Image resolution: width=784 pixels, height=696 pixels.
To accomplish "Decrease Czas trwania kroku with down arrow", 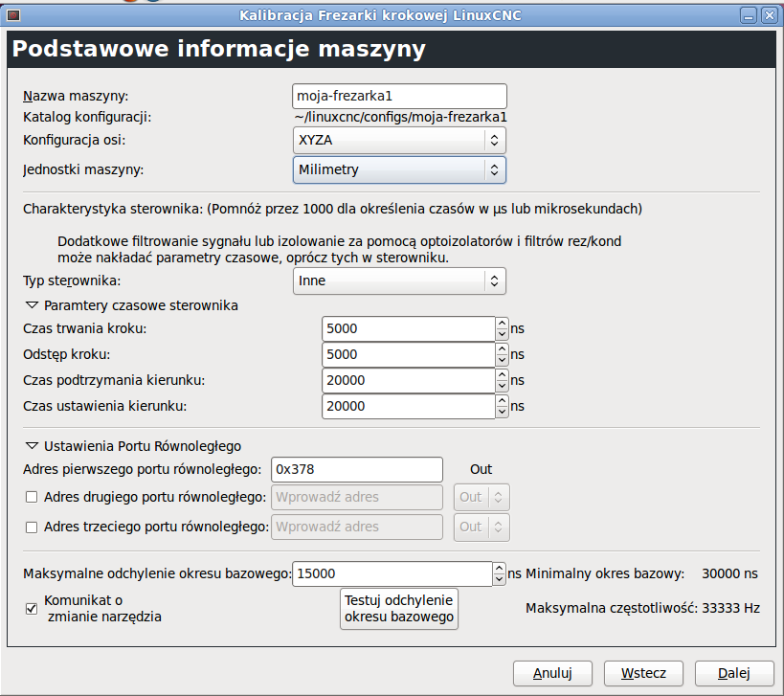I will [502, 334].
